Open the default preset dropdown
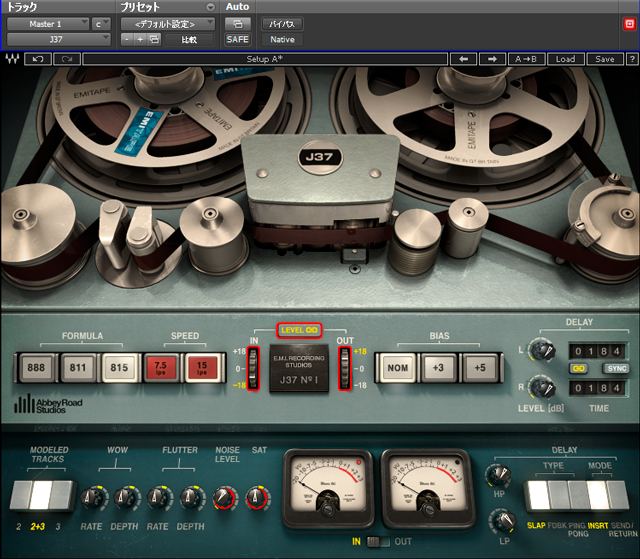Image resolution: width=640 pixels, height=559 pixels. click(168, 24)
